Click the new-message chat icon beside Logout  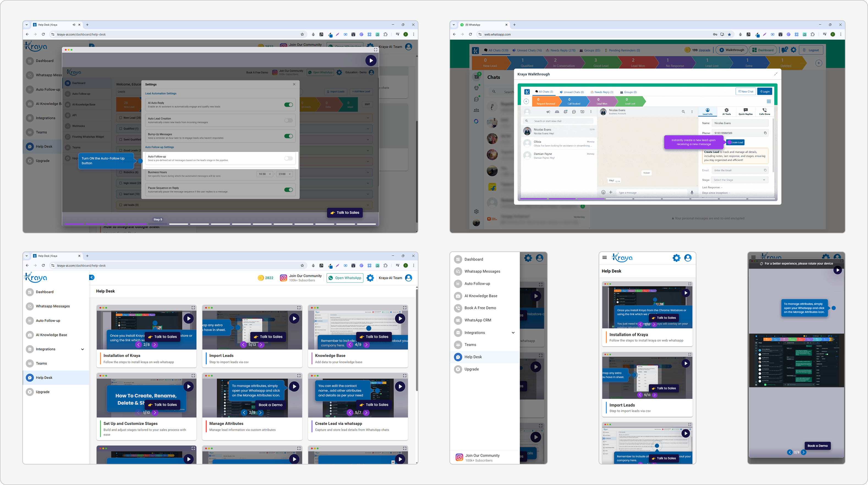[x=784, y=50]
